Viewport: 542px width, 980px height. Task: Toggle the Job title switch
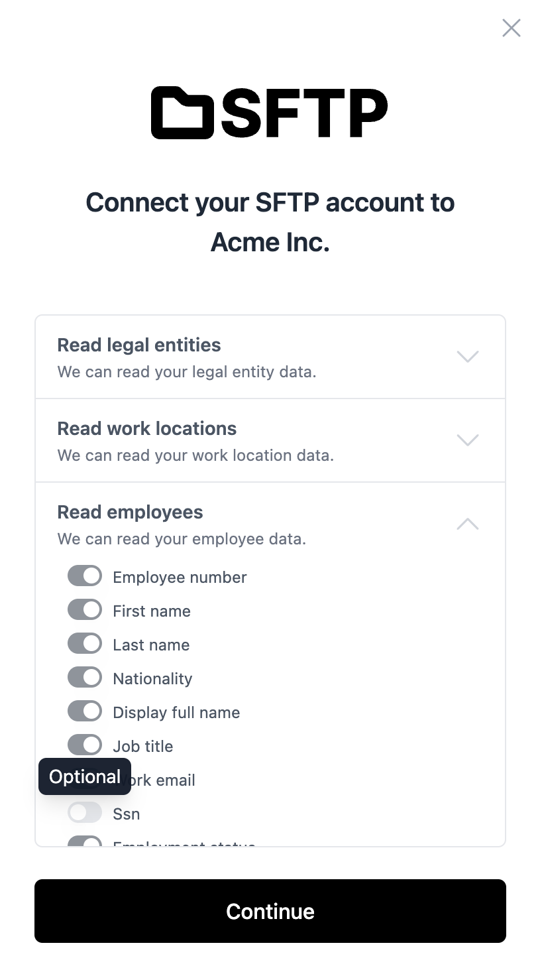pyautogui.click(x=85, y=745)
